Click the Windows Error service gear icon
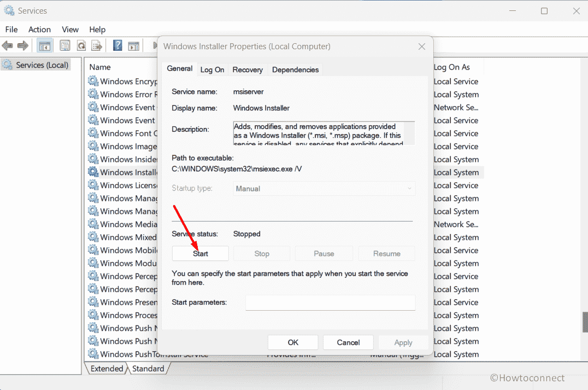Screen dimensions: 588x390 pos(93,94)
